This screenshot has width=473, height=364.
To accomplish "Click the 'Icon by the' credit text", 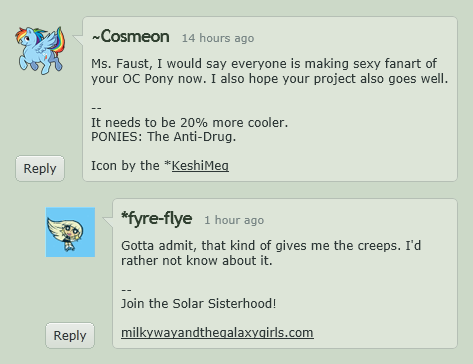I will point(125,166).
